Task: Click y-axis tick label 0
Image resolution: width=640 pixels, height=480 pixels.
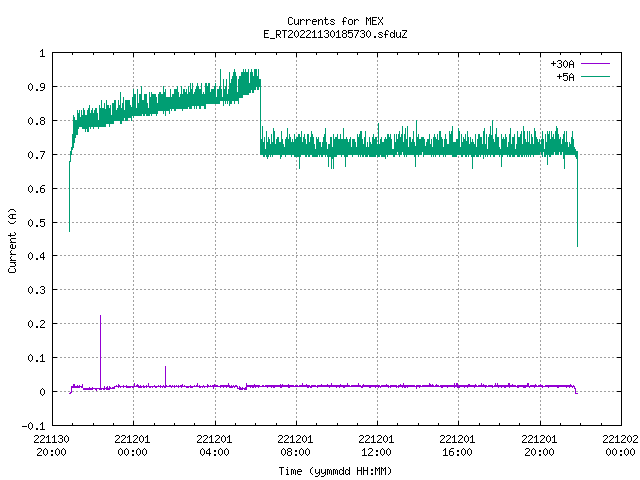Action: tap(42, 392)
